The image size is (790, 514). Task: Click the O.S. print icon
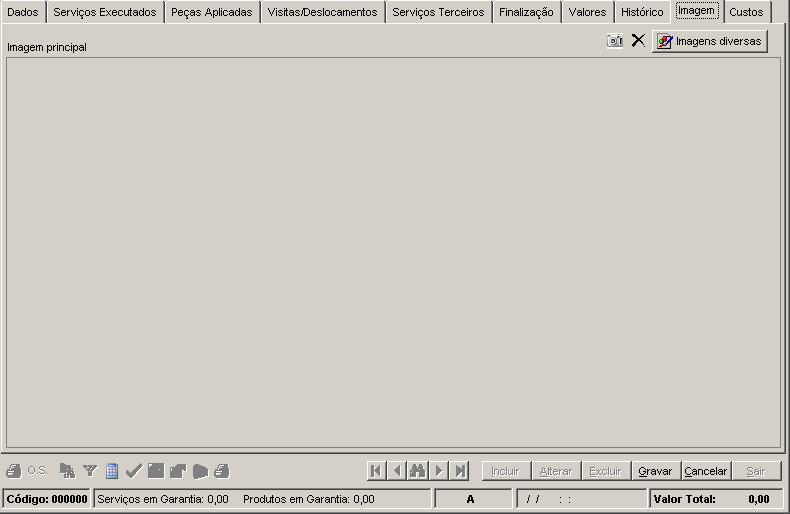point(14,471)
